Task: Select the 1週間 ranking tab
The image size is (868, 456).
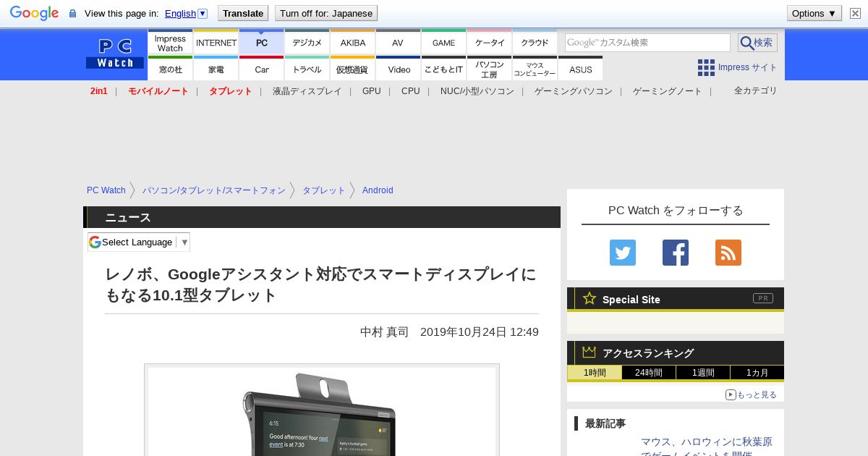Action: 703,373
